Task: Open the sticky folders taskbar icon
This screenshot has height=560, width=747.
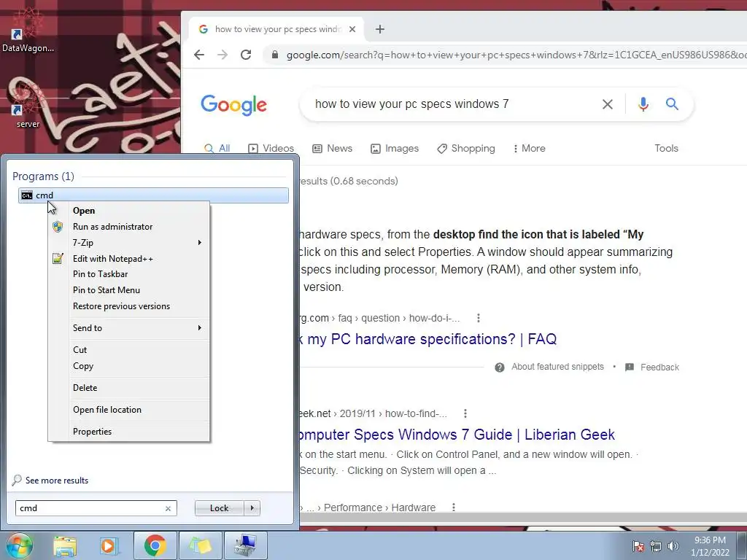Action: (x=200, y=545)
